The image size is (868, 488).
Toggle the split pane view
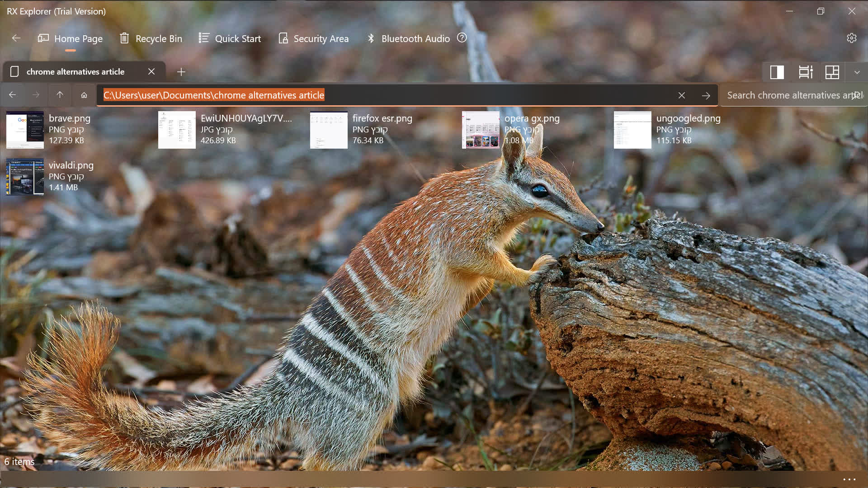[777, 72]
